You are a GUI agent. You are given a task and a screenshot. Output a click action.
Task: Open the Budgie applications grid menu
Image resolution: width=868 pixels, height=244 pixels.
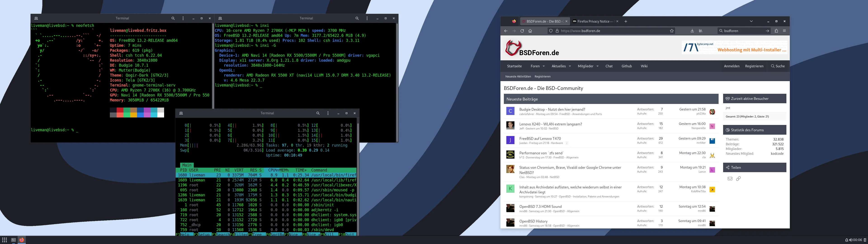5,240
